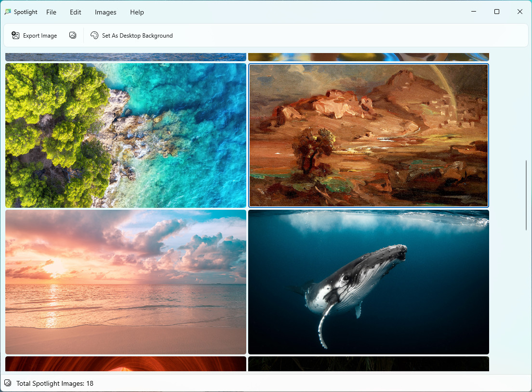This screenshot has width=532, height=392.
Task: Select the partly hidden dark image at bottom right
Action: [369, 364]
